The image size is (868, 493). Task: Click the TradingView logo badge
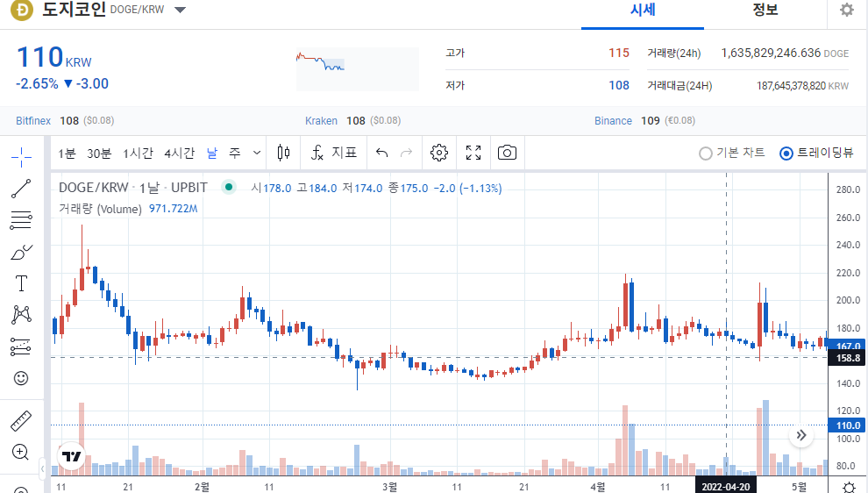pos(71,456)
